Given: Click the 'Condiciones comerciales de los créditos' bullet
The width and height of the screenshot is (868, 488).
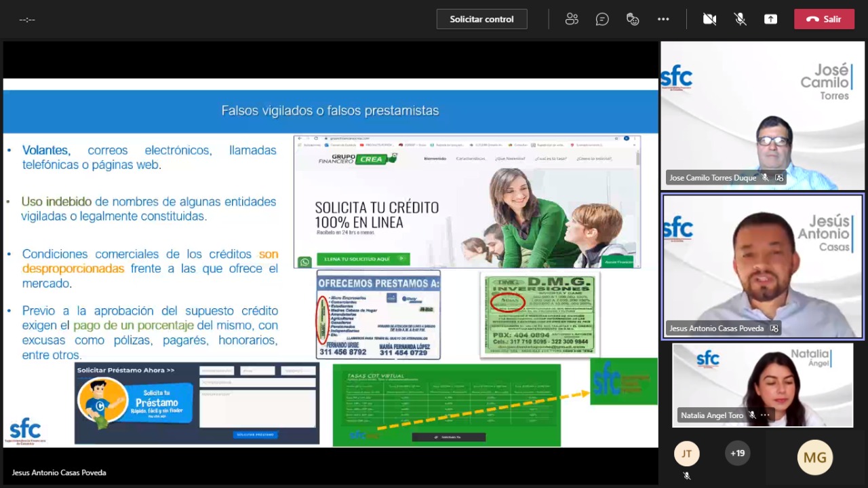Looking at the screenshot, I should pos(150,269).
